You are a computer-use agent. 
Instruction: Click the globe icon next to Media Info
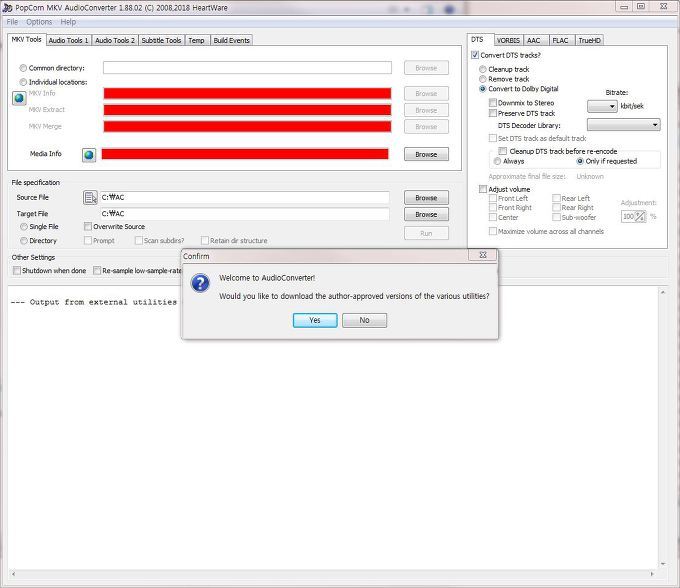click(89, 155)
